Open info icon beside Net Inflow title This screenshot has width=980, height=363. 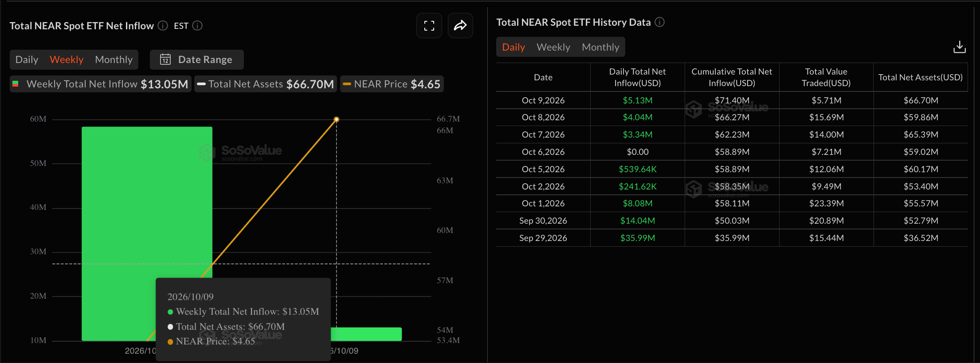pyautogui.click(x=163, y=26)
